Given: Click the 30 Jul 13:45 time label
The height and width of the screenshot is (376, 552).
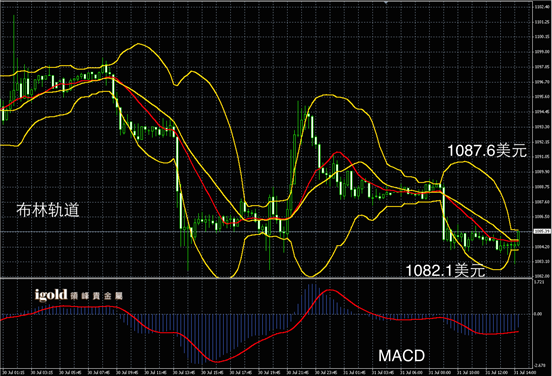Looking at the screenshot, I should tap(184, 372).
